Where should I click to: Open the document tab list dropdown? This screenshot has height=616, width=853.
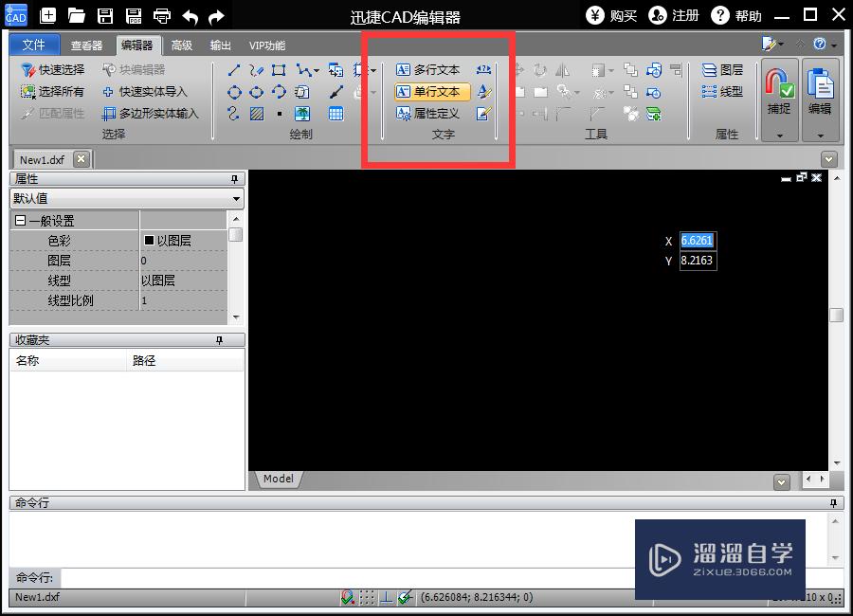coord(829,159)
